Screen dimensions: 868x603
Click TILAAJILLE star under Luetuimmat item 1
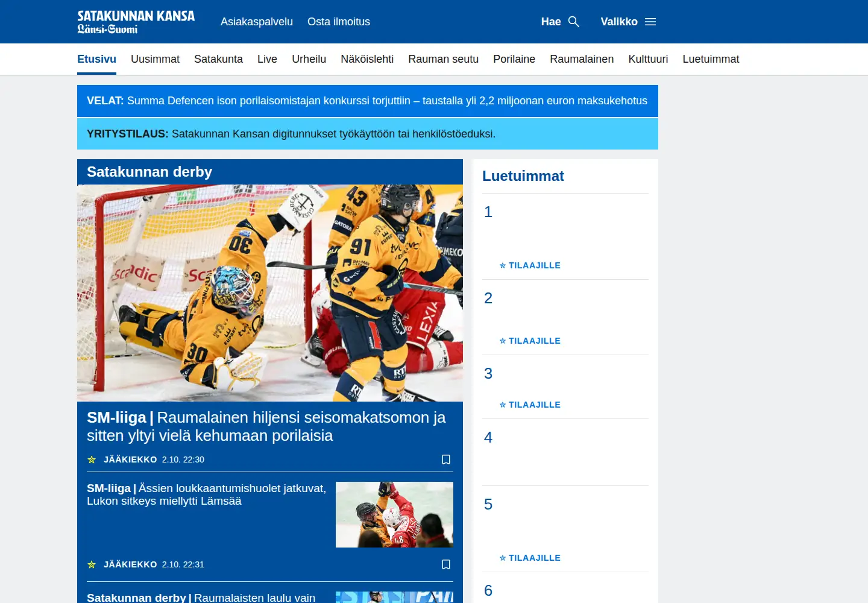coord(503,265)
